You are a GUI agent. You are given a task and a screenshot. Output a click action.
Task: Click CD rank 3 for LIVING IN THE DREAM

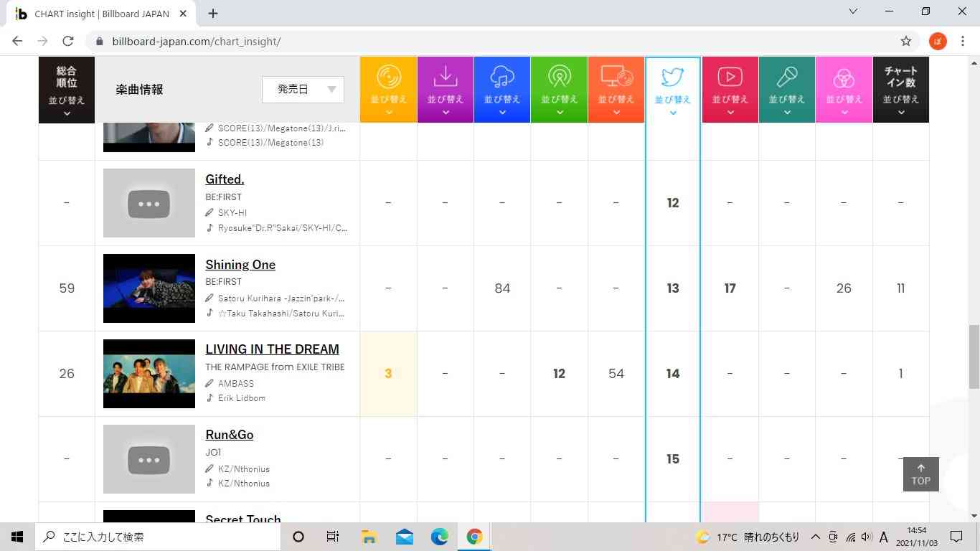[x=388, y=374]
